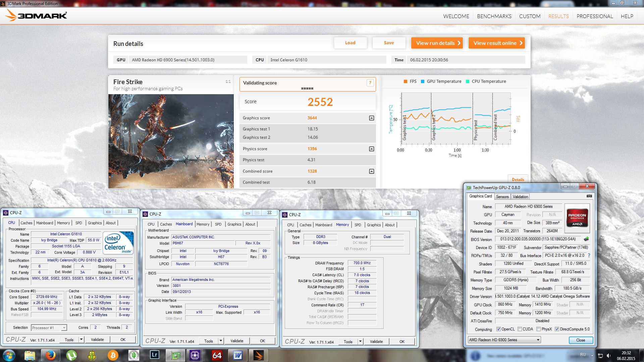Switch to GPU-Z via taskbar icon

pos(175,355)
